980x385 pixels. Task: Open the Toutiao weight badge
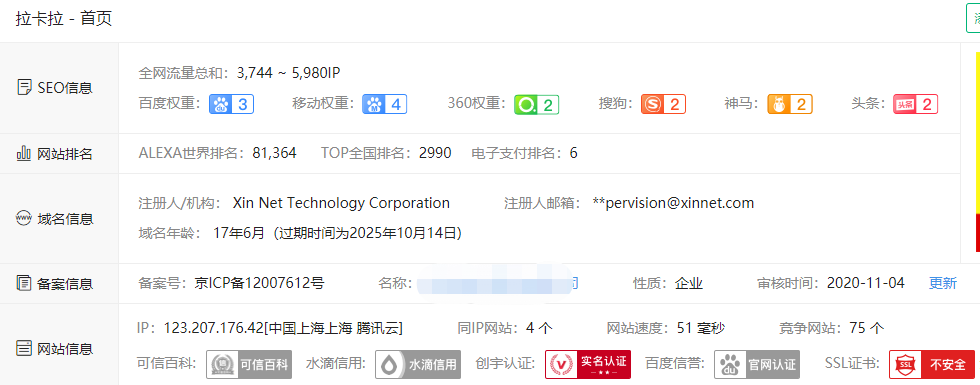pyautogui.click(x=916, y=104)
